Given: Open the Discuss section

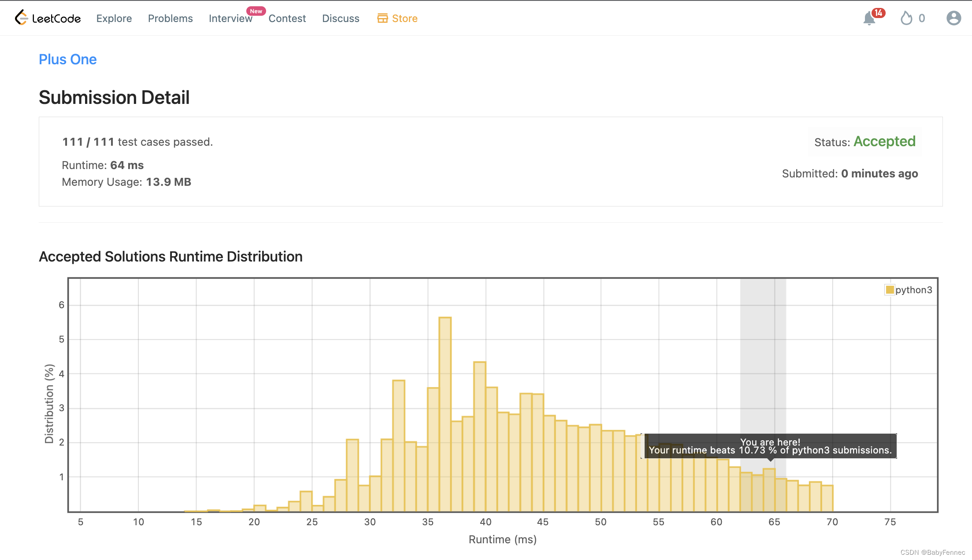Looking at the screenshot, I should (341, 18).
